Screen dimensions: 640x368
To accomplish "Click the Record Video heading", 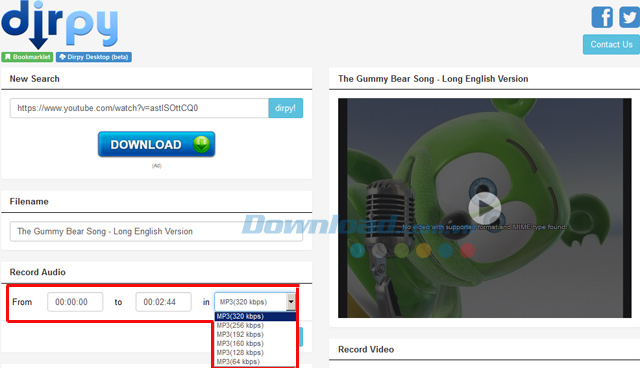I will coord(366,350).
